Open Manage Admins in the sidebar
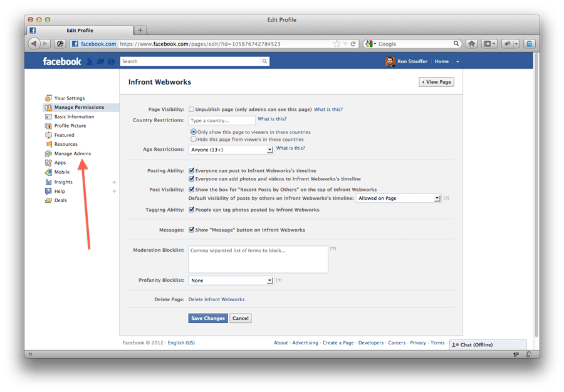564x392 pixels. point(72,153)
